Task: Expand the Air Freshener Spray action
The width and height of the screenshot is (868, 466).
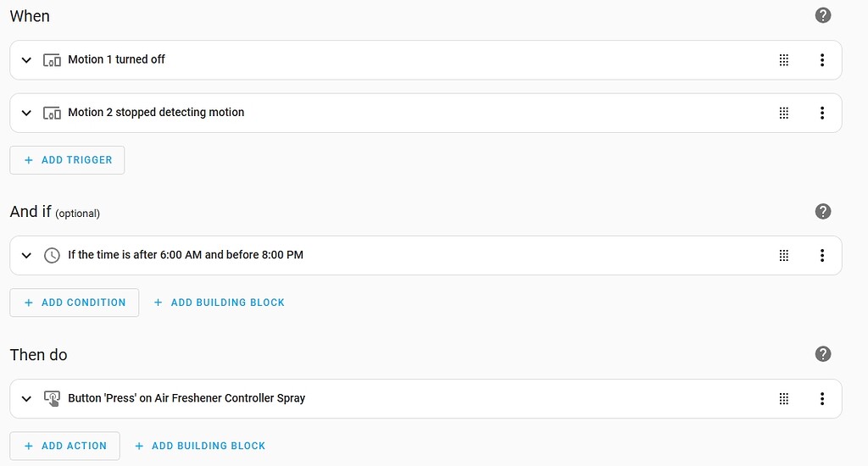Action: coord(26,398)
